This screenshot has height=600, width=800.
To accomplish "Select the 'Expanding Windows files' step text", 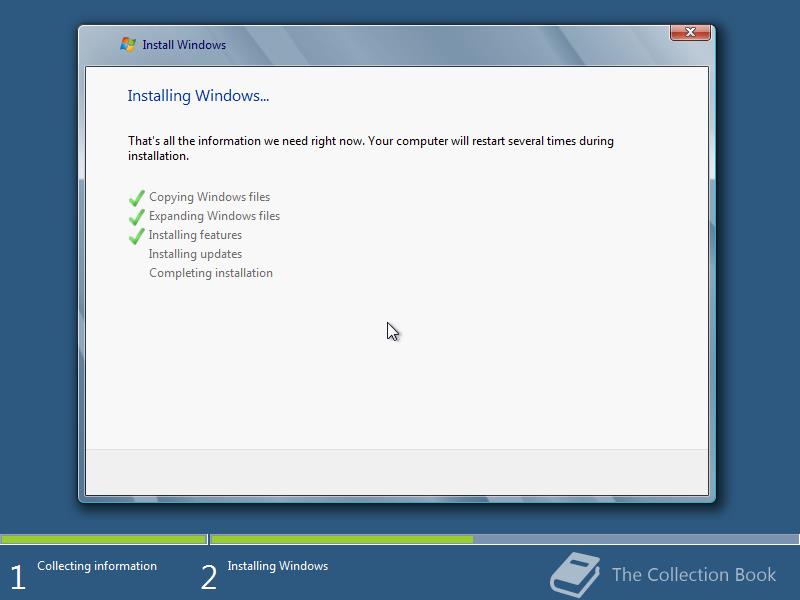I will 214,216.
